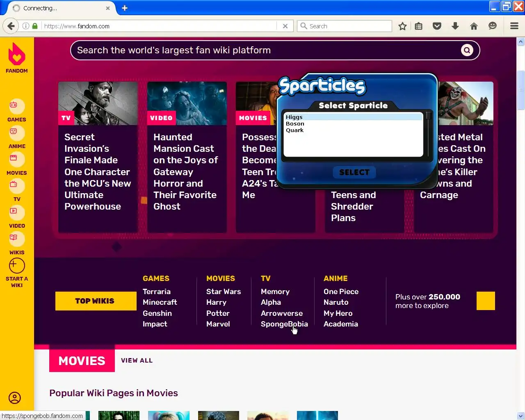Go to browser home page icon

point(474,26)
